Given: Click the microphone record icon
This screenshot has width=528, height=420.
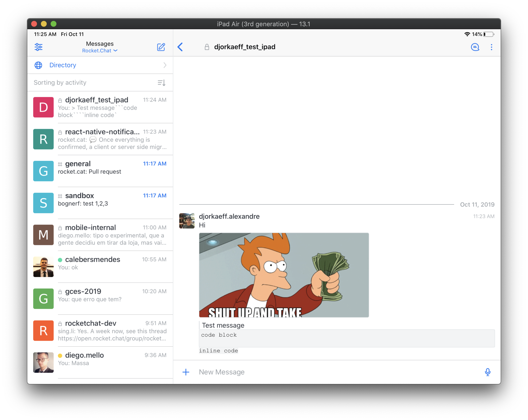Looking at the screenshot, I should [x=487, y=372].
